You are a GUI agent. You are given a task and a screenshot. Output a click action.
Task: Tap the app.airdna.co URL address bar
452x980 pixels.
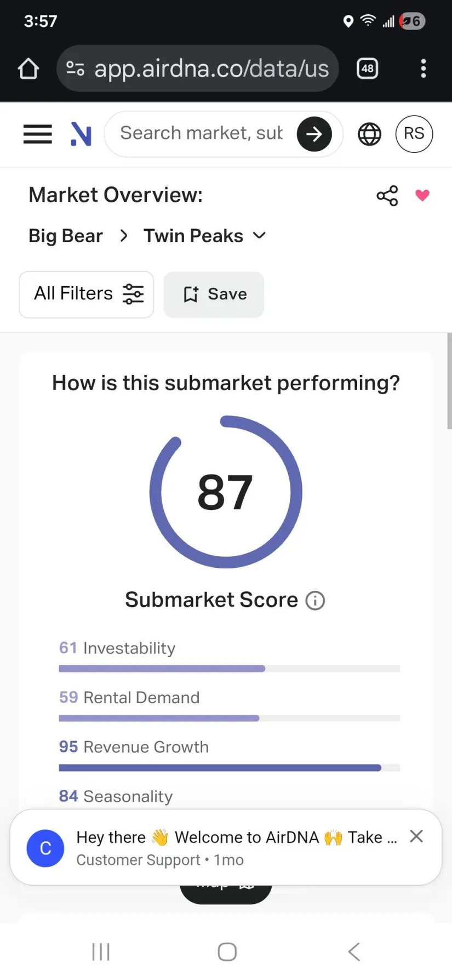click(x=210, y=69)
